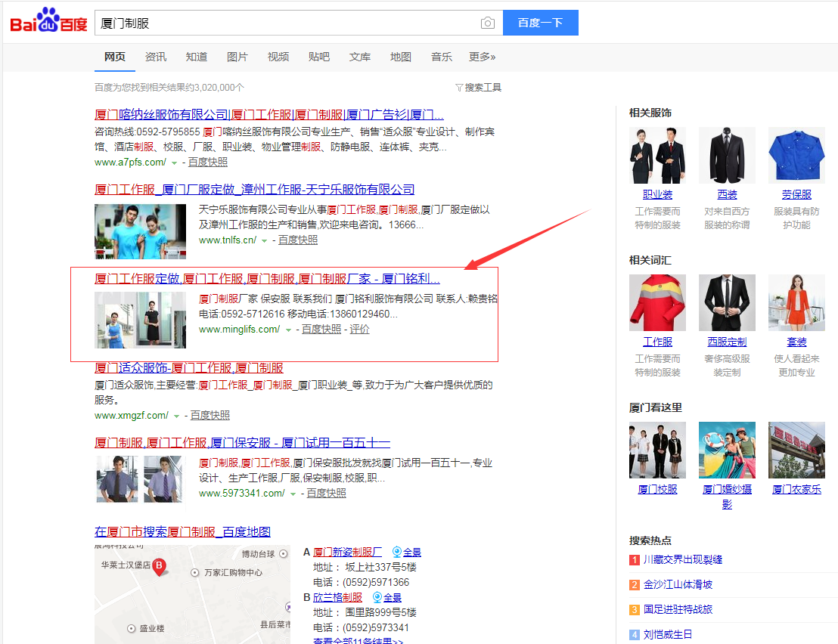Click the camera image search icon

coord(488,23)
